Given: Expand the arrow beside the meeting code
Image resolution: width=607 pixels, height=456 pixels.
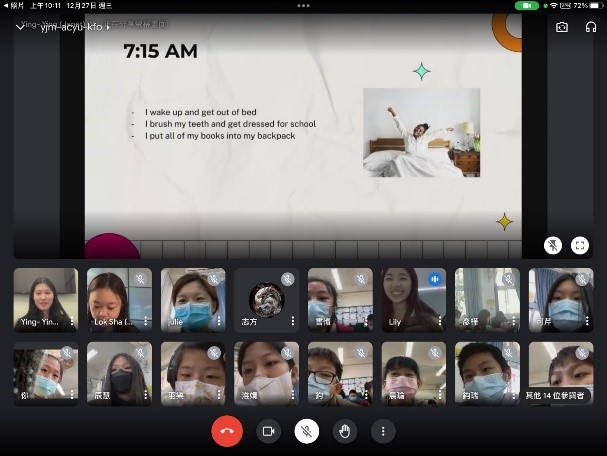Looking at the screenshot, I should tap(108, 27).
